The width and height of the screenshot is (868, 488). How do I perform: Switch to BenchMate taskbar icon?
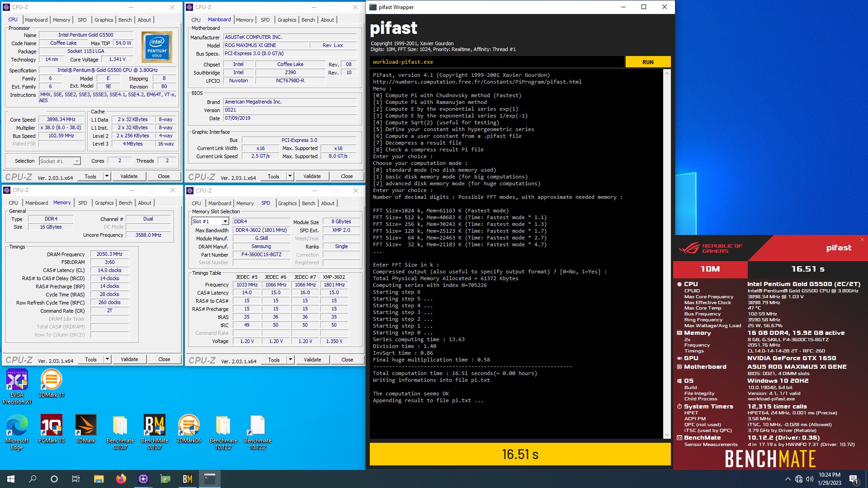pyautogui.click(x=188, y=479)
